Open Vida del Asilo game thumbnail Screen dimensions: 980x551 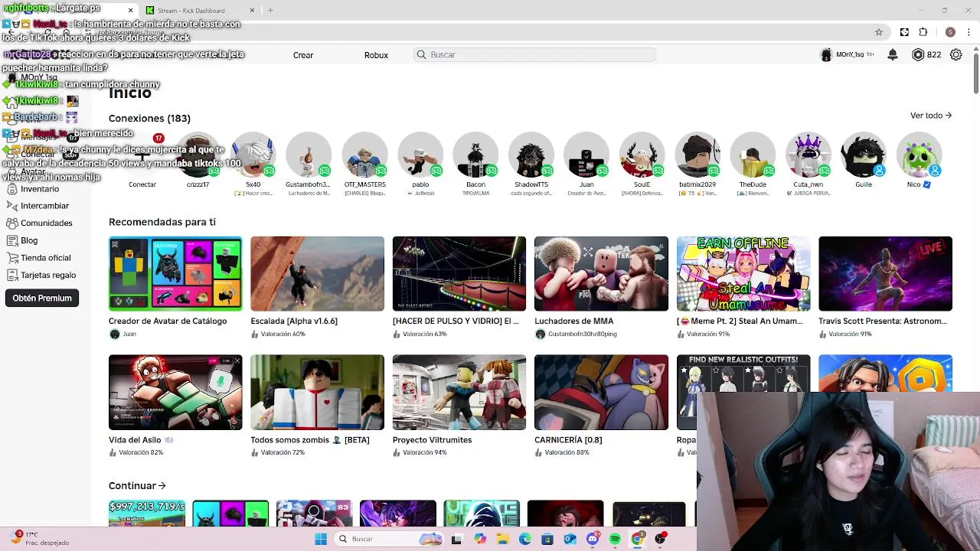(175, 392)
